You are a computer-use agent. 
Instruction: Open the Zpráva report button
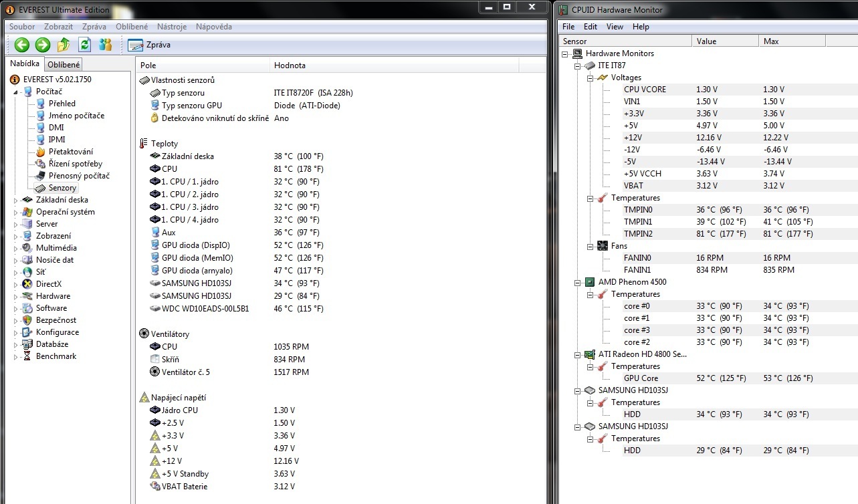click(149, 45)
